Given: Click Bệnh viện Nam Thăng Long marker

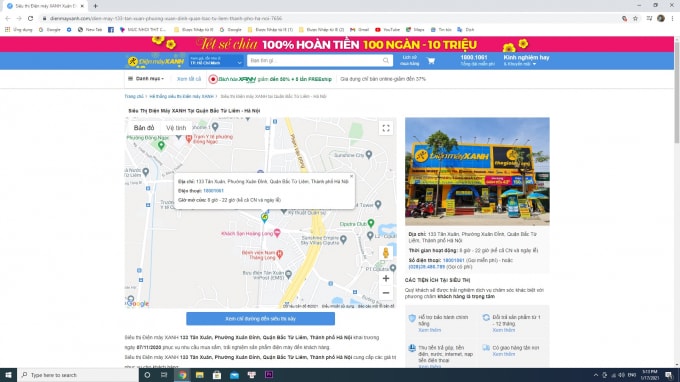Looking at the screenshot, I should (280, 254).
